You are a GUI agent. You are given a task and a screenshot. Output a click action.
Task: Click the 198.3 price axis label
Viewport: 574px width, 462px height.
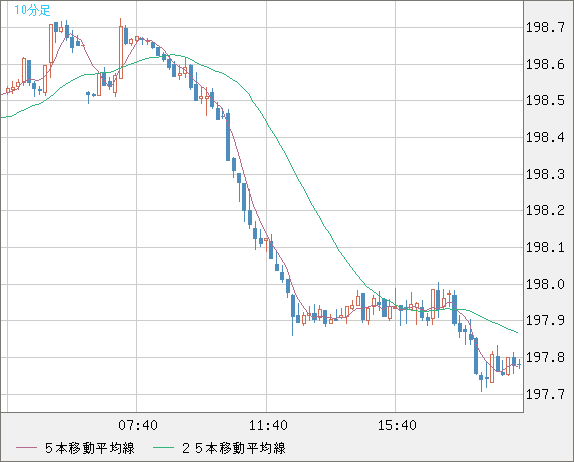pyautogui.click(x=545, y=174)
